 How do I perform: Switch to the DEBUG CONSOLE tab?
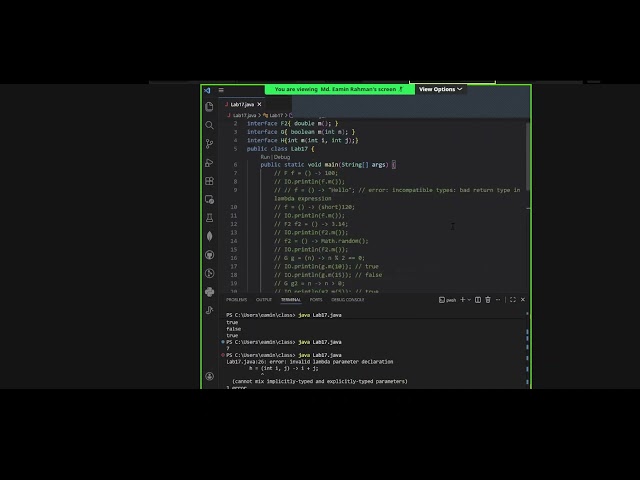click(348, 300)
